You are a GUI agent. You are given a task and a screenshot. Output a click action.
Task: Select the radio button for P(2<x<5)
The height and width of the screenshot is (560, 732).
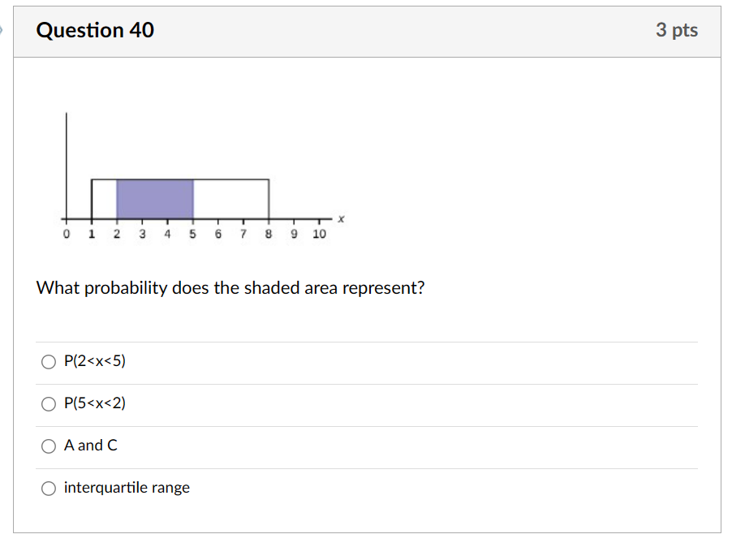pyautogui.click(x=49, y=361)
